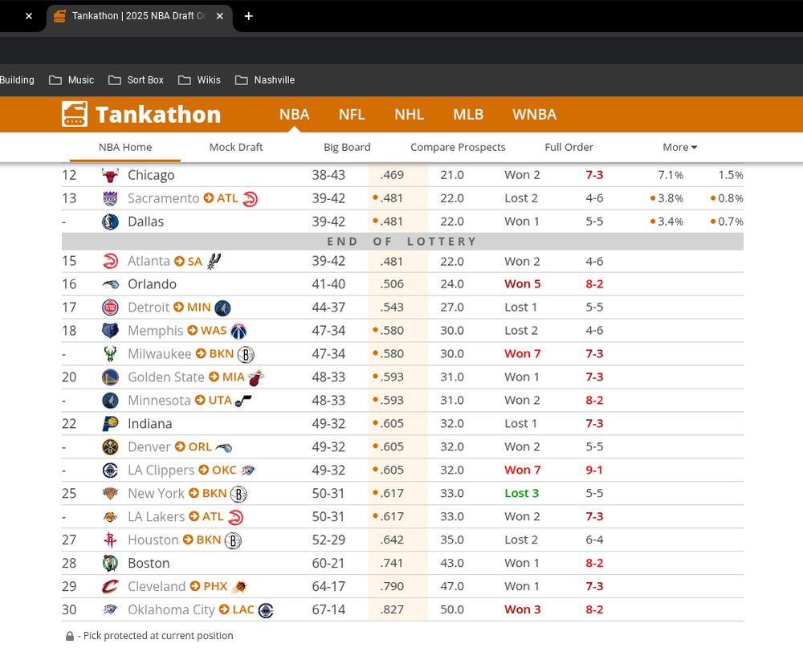The height and width of the screenshot is (672, 803).
Task: Click the Timberwolves logo beside Detroit's MIN
Action: pos(222,307)
